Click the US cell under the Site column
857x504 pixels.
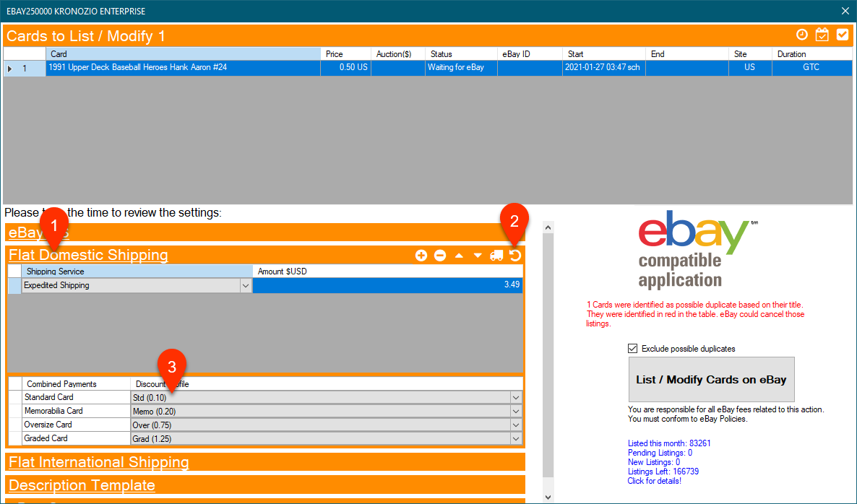(x=751, y=68)
